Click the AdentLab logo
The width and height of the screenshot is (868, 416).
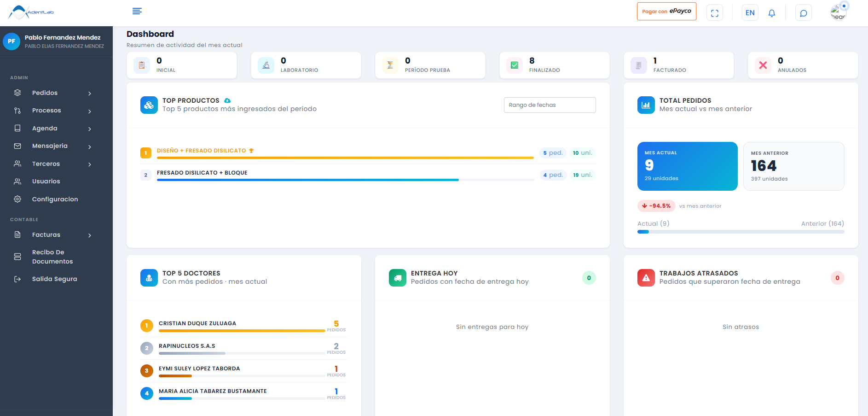click(31, 12)
